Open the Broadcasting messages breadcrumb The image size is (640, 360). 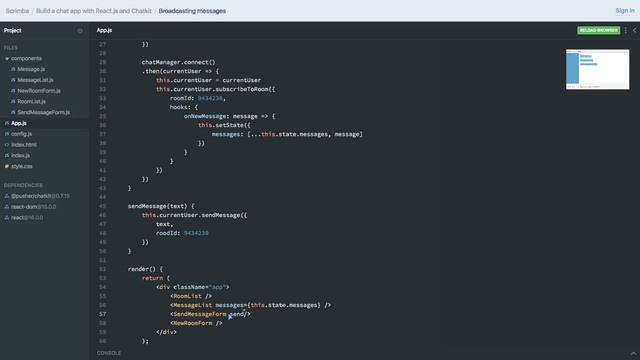point(192,11)
